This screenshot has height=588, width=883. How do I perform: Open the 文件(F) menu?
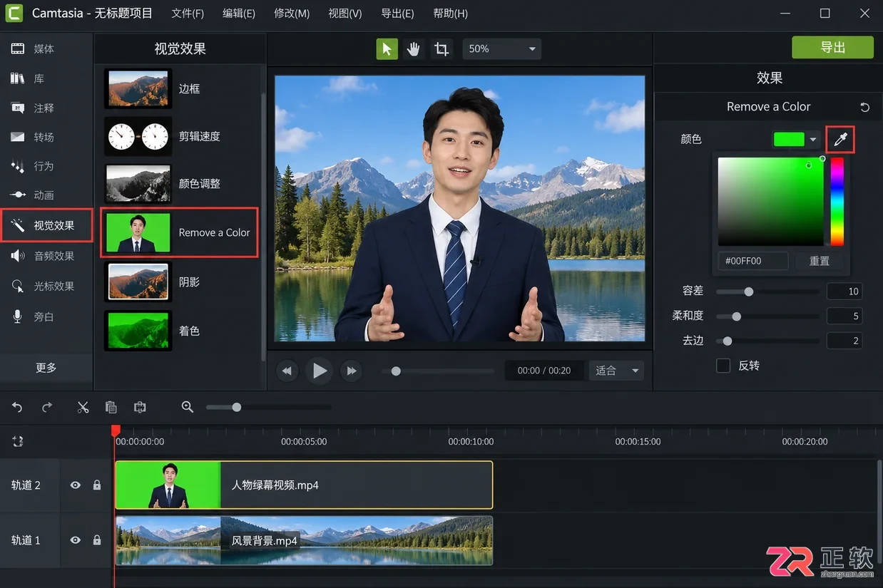coord(188,14)
